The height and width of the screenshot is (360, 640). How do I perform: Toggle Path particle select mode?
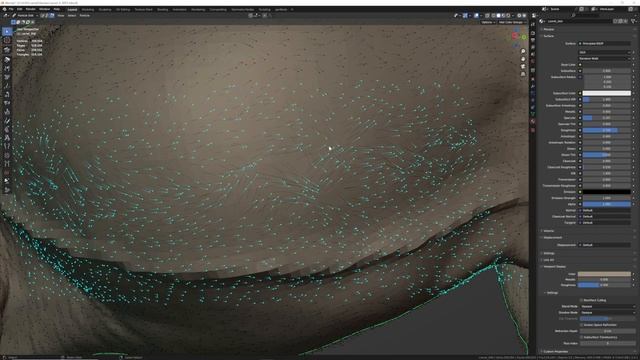[x=42, y=16]
